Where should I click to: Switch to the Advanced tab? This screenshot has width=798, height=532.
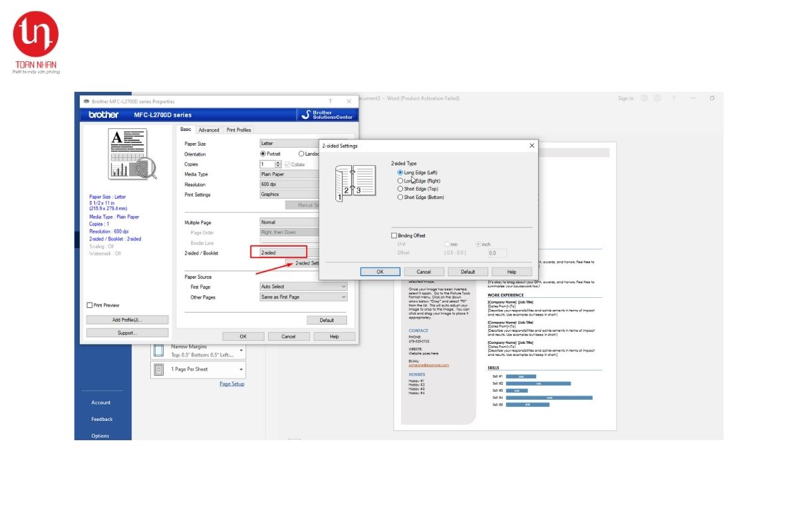(x=209, y=130)
